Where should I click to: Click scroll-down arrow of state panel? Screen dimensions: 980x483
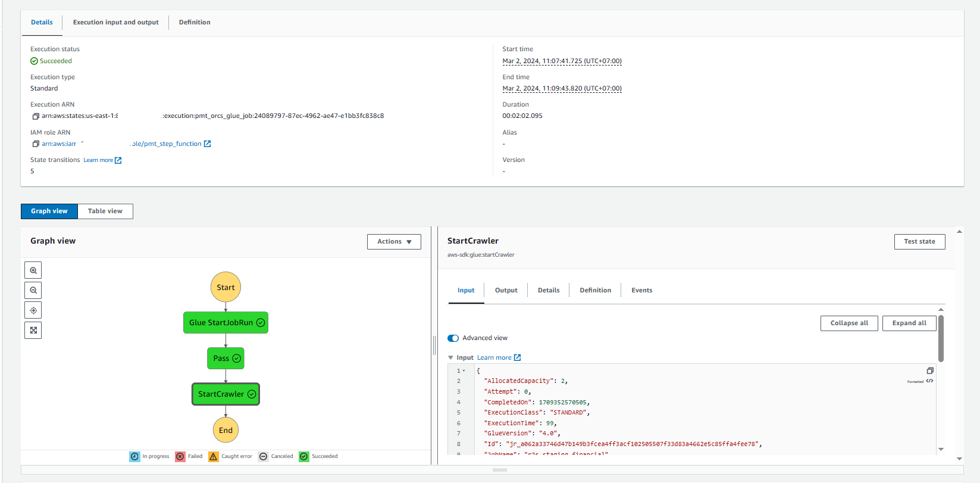959,459
